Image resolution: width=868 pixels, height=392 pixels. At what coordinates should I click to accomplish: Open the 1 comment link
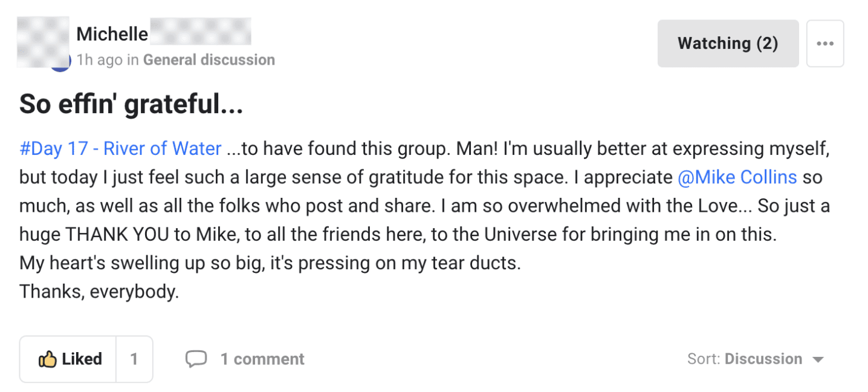(262, 359)
